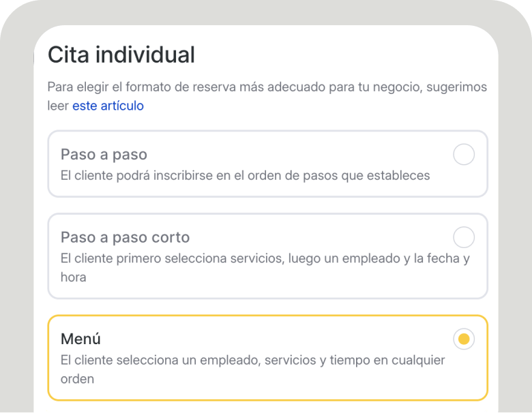
Task: Click the 'Paso a paso corto' option title
Action: coord(125,237)
